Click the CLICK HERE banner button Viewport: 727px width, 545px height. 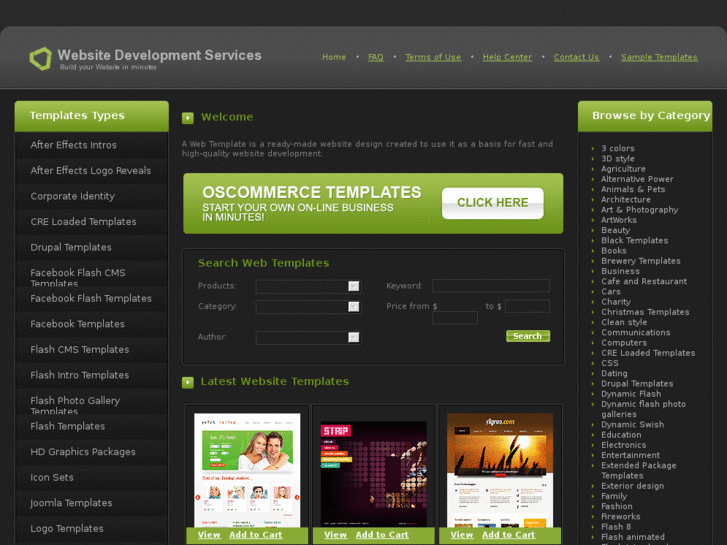tap(492, 203)
